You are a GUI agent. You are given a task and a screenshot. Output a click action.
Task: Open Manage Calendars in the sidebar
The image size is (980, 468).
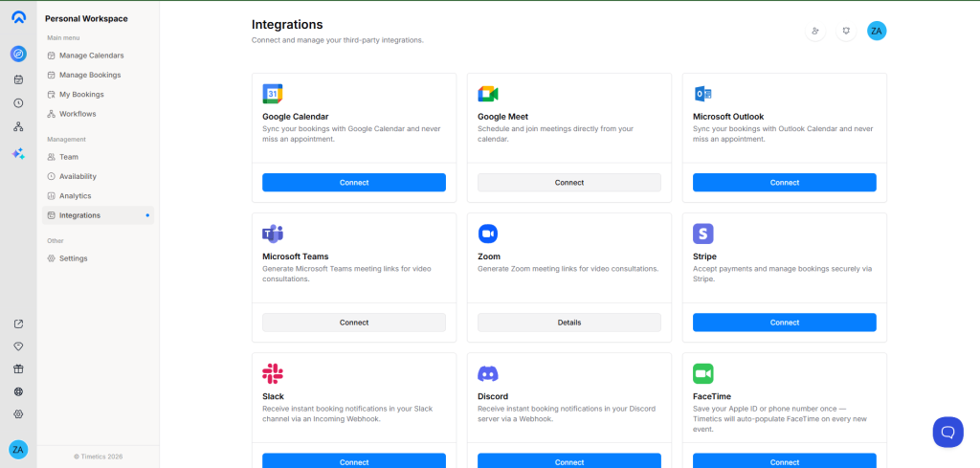[x=91, y=56]
